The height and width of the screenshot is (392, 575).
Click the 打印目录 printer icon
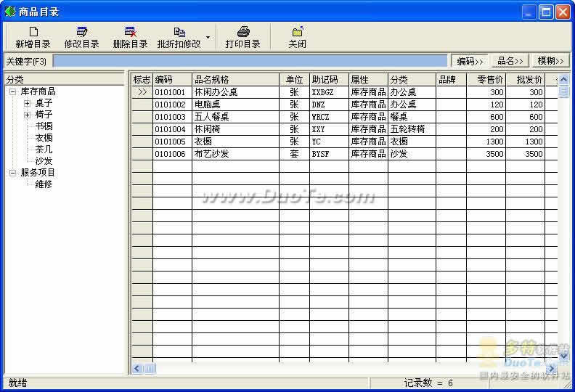[x=243, y=31]
